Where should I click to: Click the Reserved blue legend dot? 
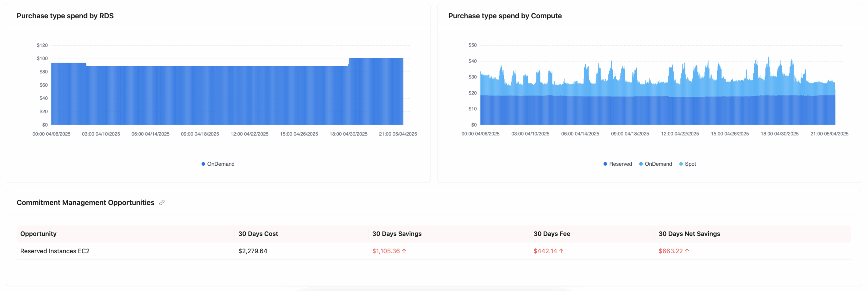pyautogui.click(x=605, y=164)
